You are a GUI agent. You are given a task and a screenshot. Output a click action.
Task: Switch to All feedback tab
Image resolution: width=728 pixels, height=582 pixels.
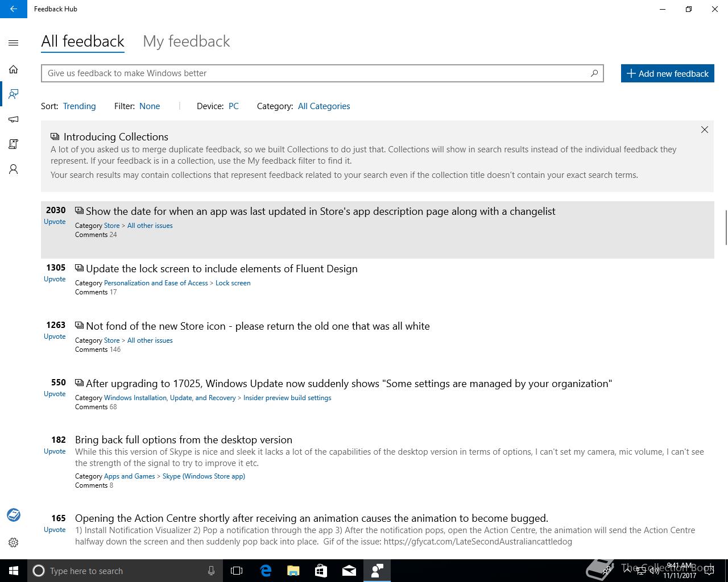tap(82, 41)
